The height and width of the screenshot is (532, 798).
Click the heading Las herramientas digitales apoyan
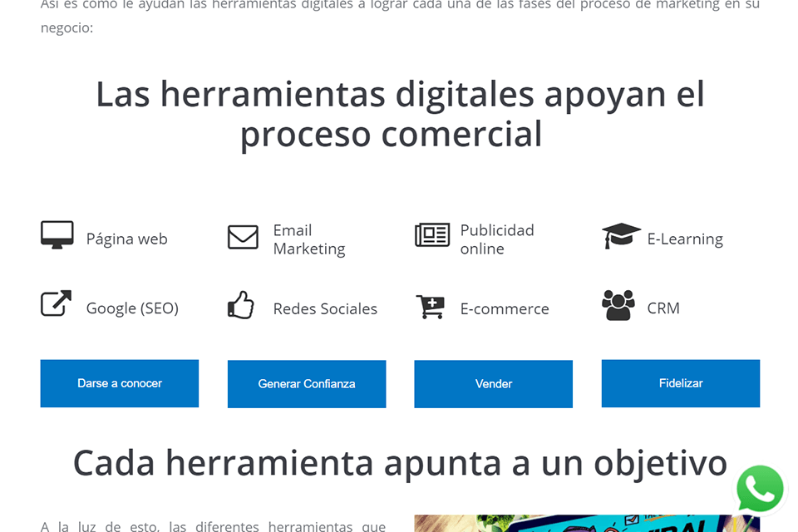[400, 115]
